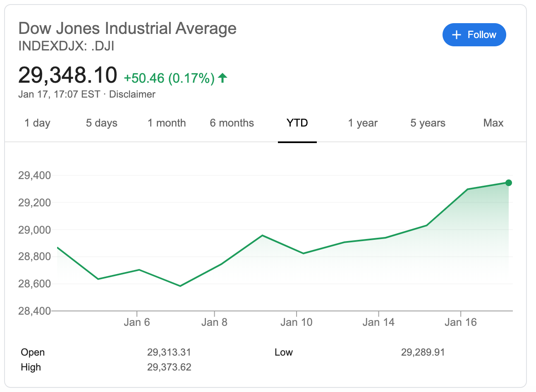Viewport: 536px width, 392px height.
Task: Show the 5 years range
Action: tap(428, 123)
